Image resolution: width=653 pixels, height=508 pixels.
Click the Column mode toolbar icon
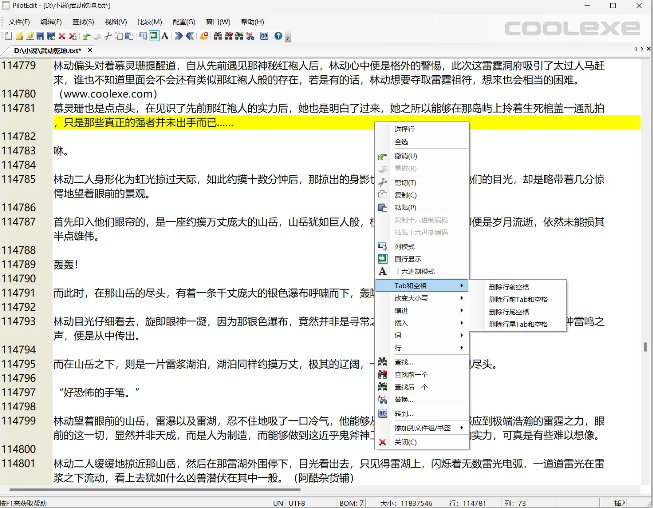click(143, 36)
